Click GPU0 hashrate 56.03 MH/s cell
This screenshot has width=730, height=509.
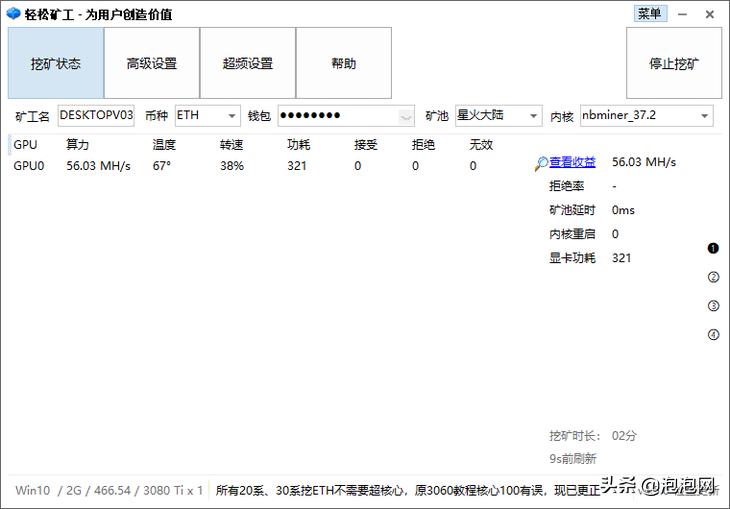[x=98, y=166]
